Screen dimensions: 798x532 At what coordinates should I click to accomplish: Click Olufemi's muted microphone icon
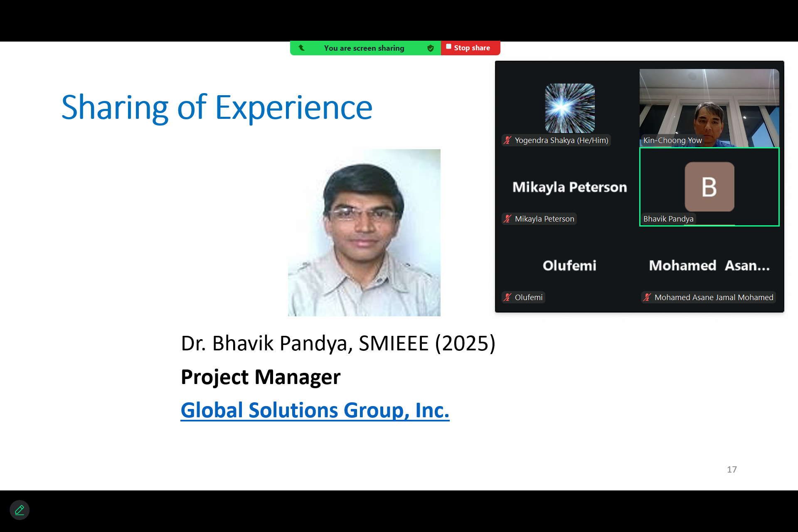(x=507, y=298)
